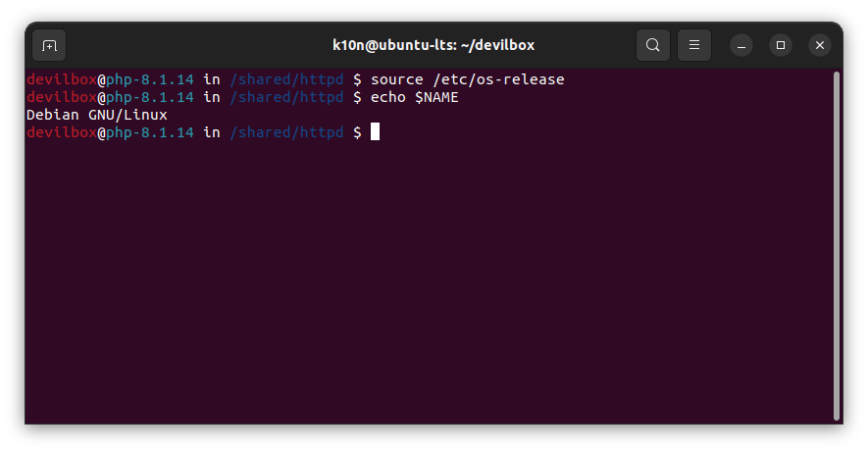868x452 pixels.
Task: Click the word source in the first command
Action: coord(395,79)
